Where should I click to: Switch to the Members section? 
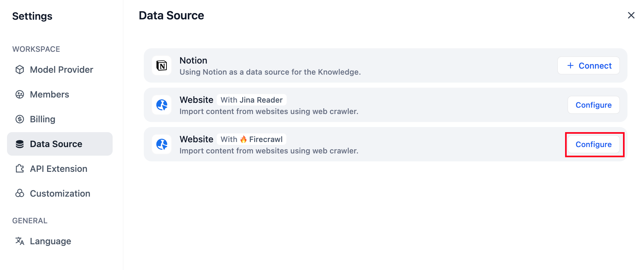point(49,94)
